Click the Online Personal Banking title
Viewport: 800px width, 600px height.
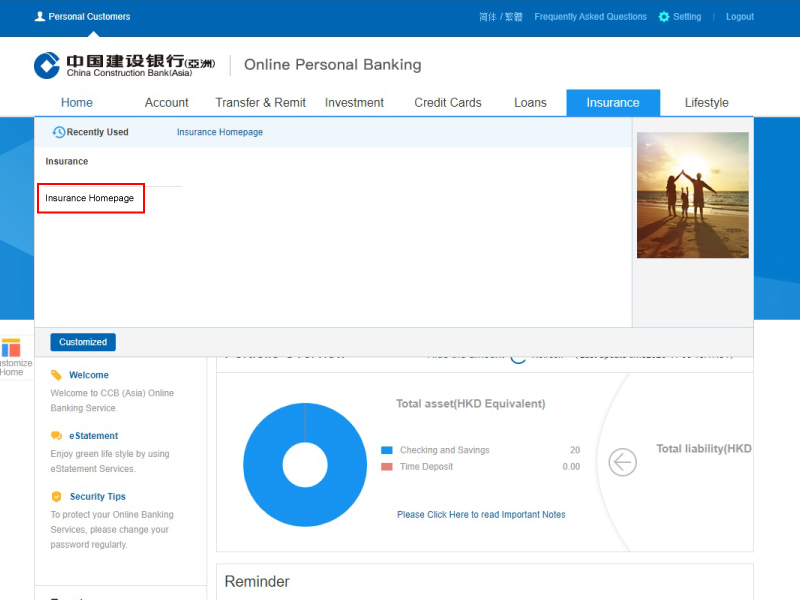tap(333, 65)
